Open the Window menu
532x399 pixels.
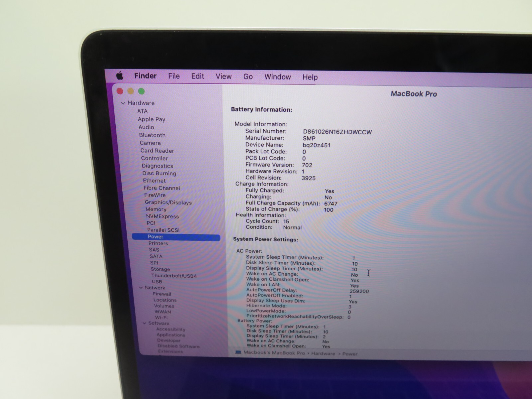click(x=278, y=77)
